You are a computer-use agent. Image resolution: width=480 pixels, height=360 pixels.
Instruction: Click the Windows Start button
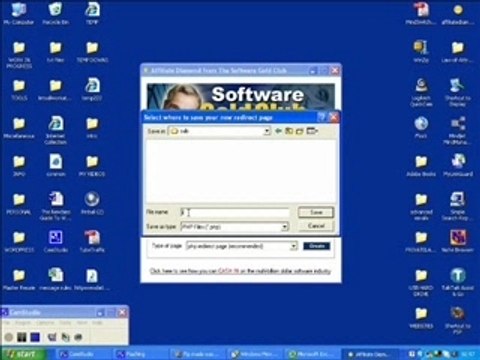pyautogui.click(x=23, y=354)
